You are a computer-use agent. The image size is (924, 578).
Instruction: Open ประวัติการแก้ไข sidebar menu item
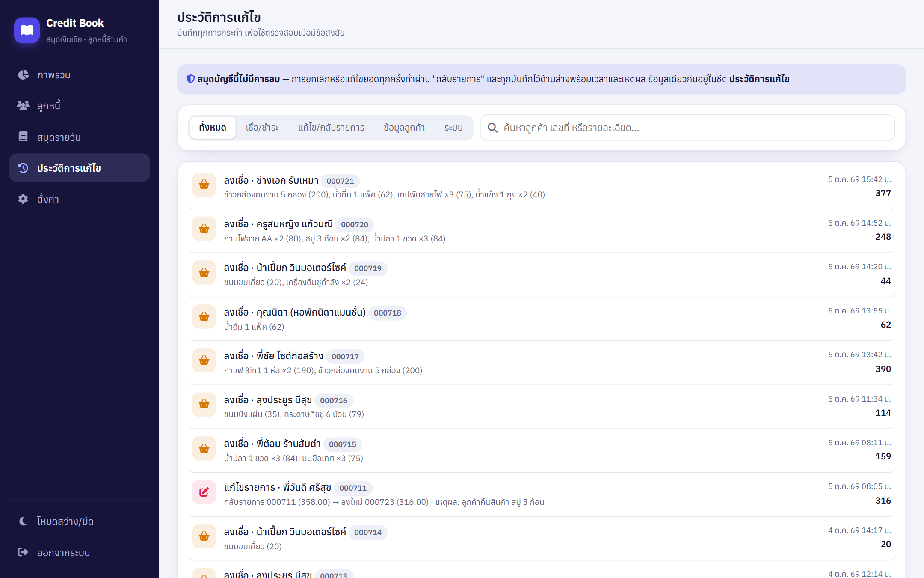click(x=80, y=168)
